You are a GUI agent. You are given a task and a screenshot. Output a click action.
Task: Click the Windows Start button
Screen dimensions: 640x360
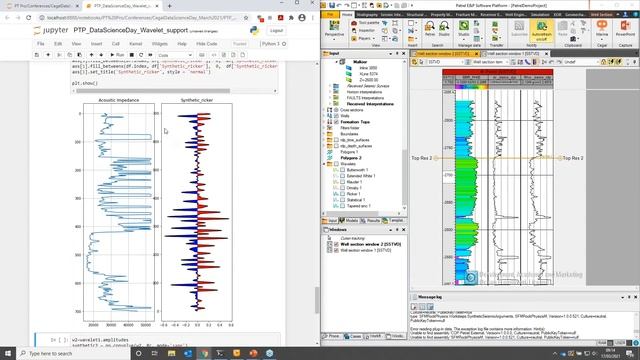[x=8, y=353]
